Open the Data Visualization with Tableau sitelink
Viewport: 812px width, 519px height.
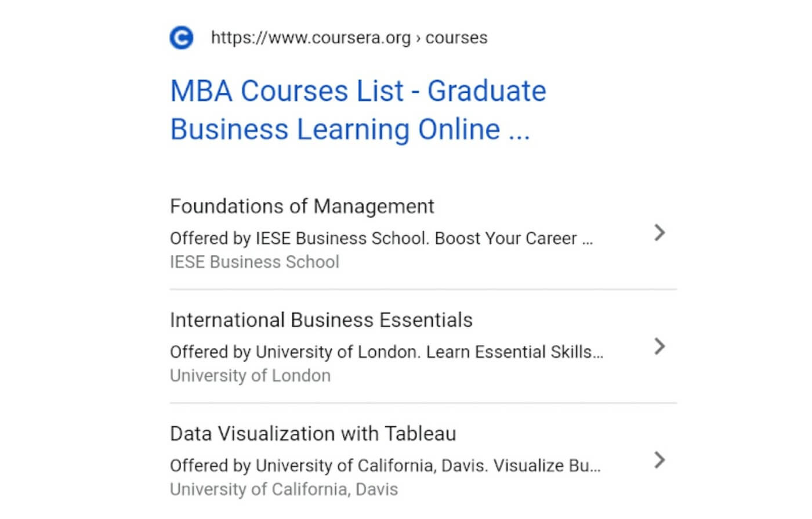[x=313, y=434]
